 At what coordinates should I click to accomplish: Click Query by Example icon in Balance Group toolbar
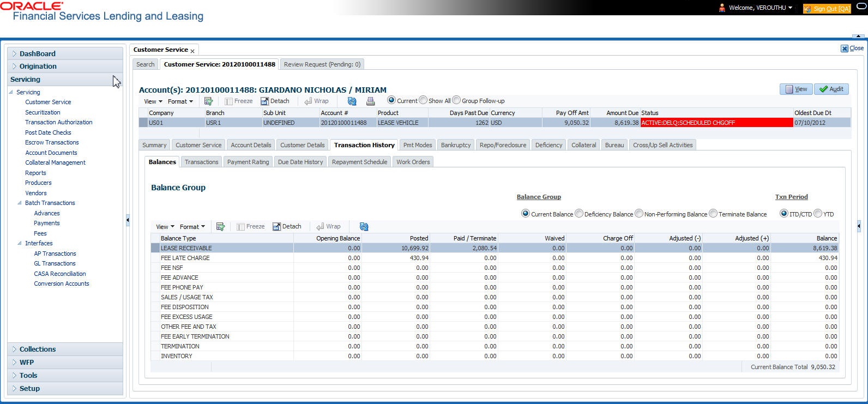tap(220, 226)
